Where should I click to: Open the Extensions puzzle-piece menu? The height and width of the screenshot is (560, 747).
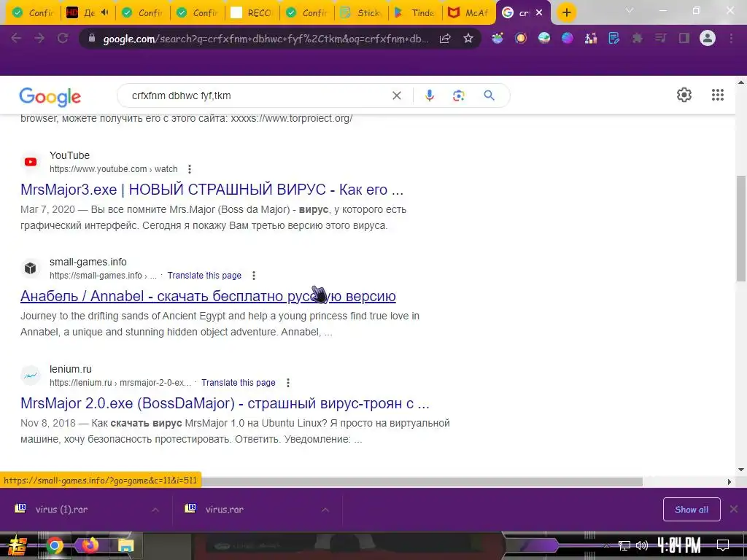tap(637, 38)
